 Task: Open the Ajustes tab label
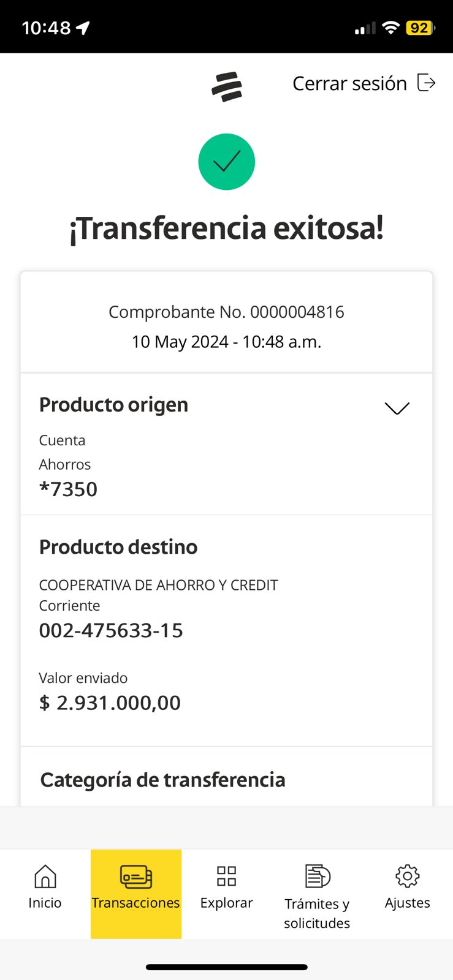coord(407,903)
